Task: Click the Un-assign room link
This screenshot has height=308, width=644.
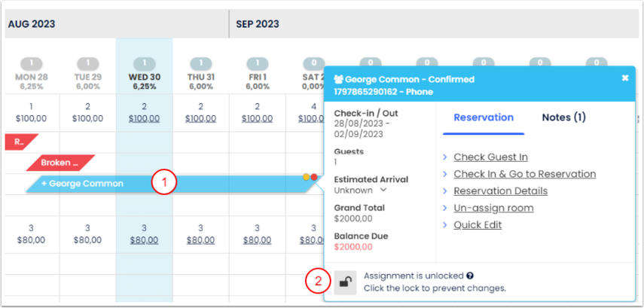Action: point(493,208)
